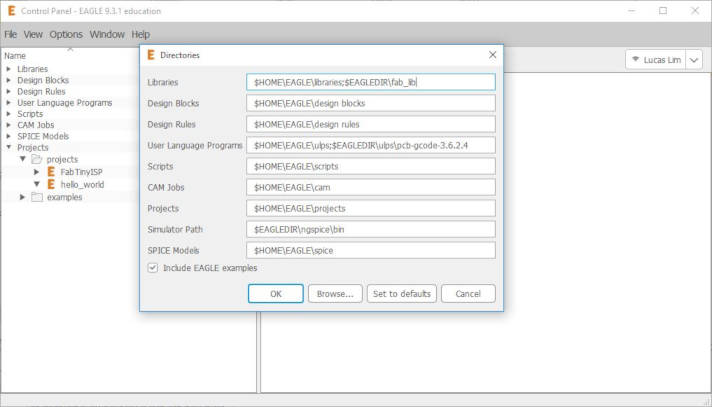Click the Set to defaults button
The width and height of the screenshot is (712, 407).
pos(402,294)
